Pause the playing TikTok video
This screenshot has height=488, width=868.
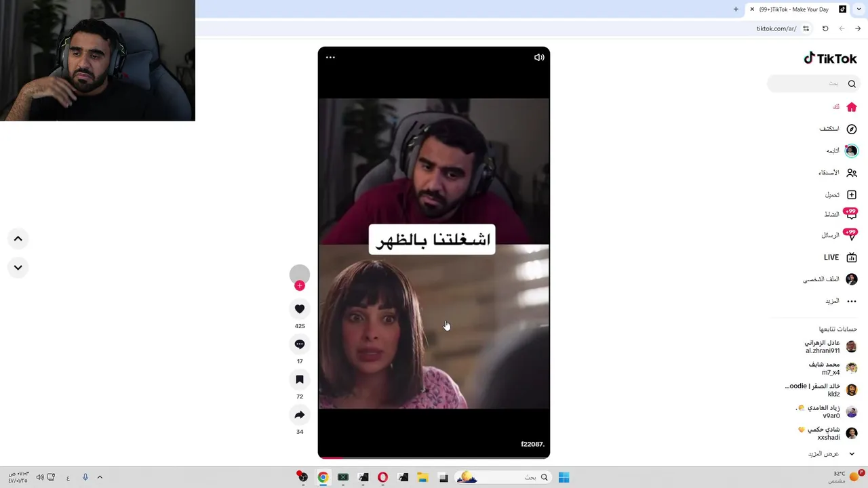(x=434, y=252)
